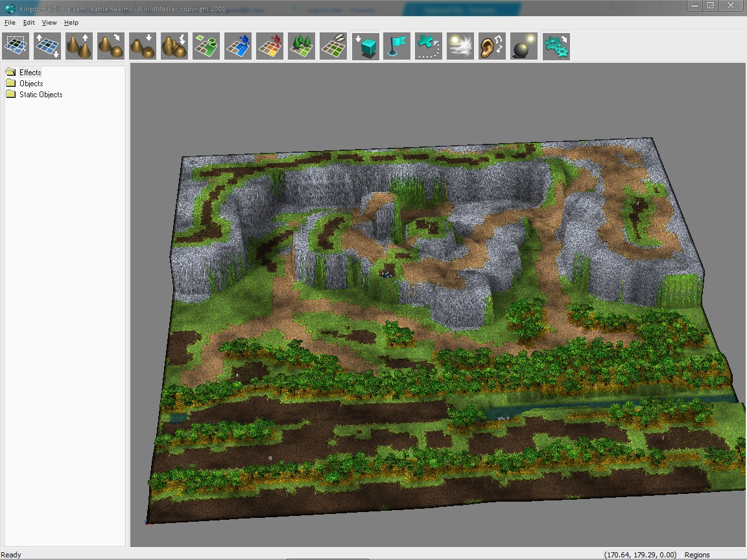Pick the water drop tile tool
The height and width of the screenshot is (560, 747).
[x=238, y=46]
